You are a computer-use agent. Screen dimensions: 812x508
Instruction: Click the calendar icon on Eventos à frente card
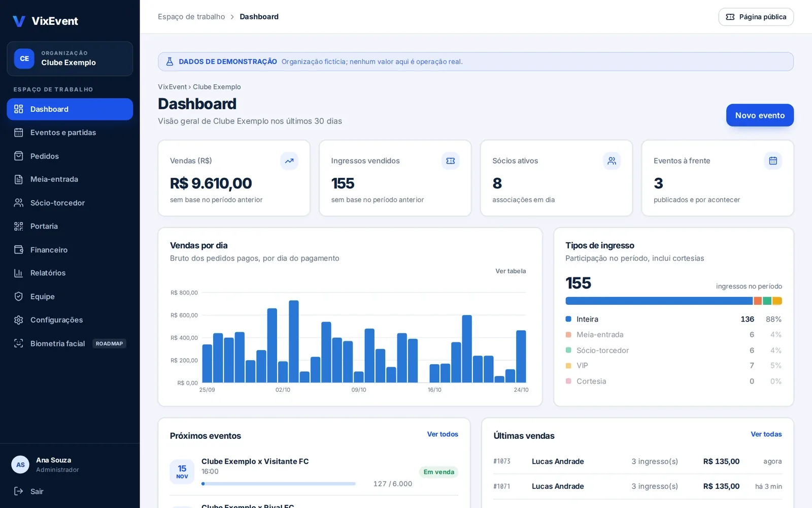773,161
